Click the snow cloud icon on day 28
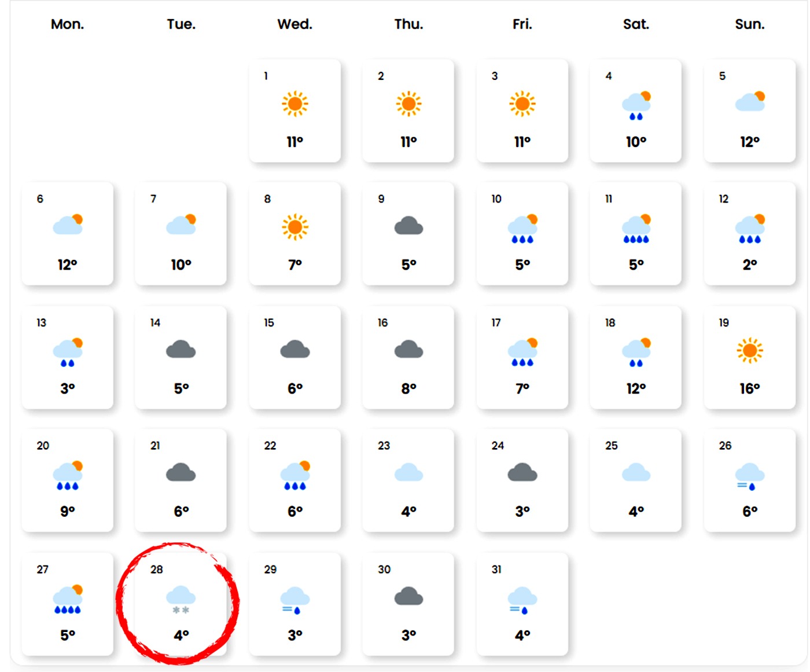Screen dimensions: 810x672 (181, 599)
